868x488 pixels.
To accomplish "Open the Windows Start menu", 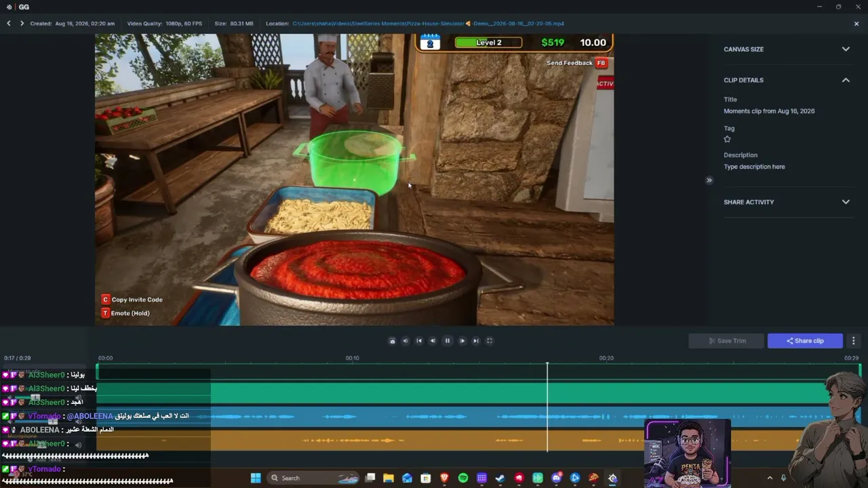I will click(256, 478).
